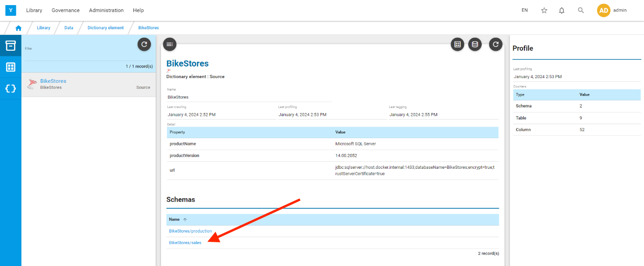Select BikeStores source list item

point(88,84)
